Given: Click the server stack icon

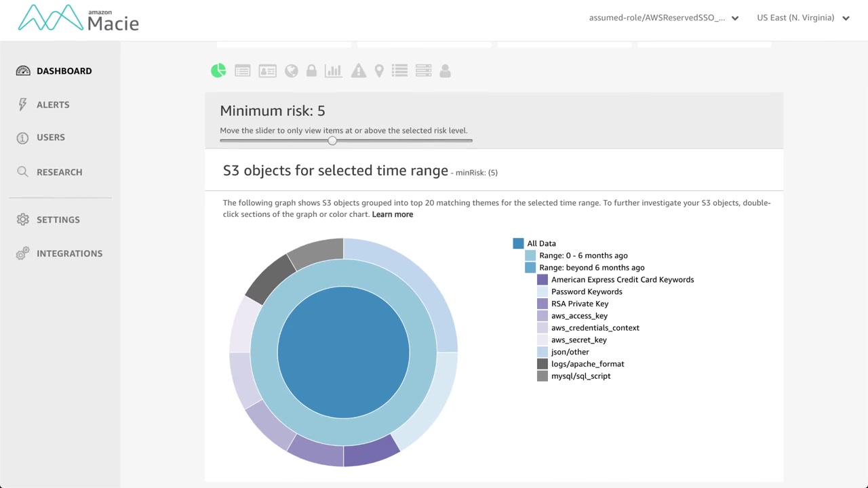Looking at the screenshot, I should (423, 70).
